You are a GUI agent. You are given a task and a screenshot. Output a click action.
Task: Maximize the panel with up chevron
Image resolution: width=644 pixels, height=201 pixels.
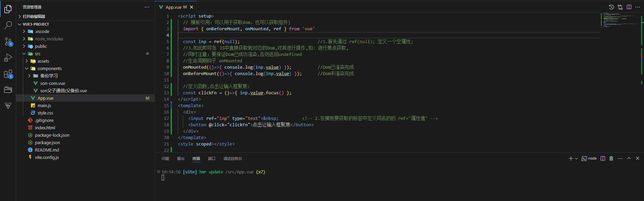pos(629,158)
